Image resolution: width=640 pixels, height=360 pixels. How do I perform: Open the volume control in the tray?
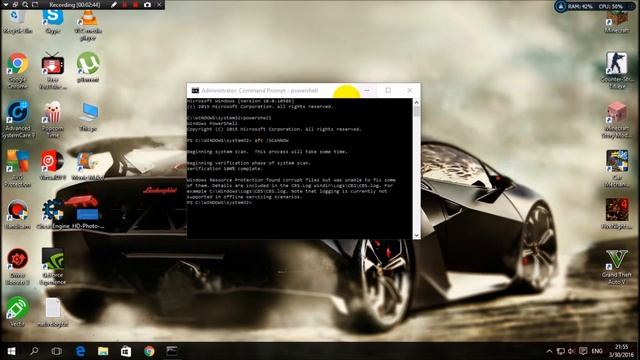click(572, 351)
